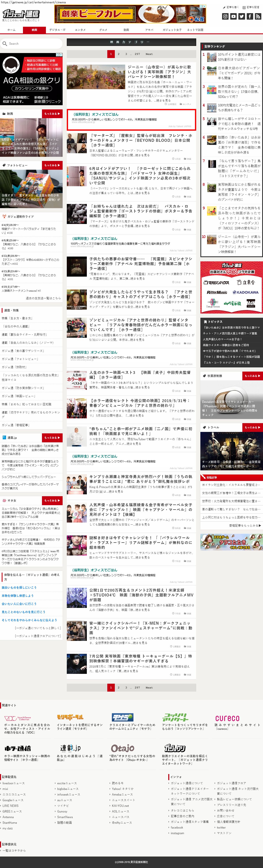Open the ジーニー アラジン article thumbnail

point(96,77)
